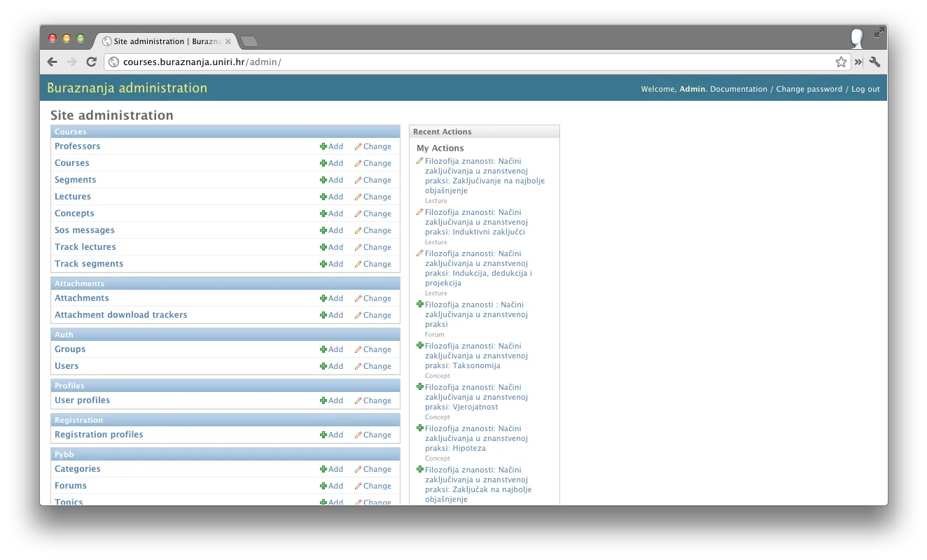Open the Change password link
Image resolution: width=927 pixels, height=560 pixels.
point(809,90)
